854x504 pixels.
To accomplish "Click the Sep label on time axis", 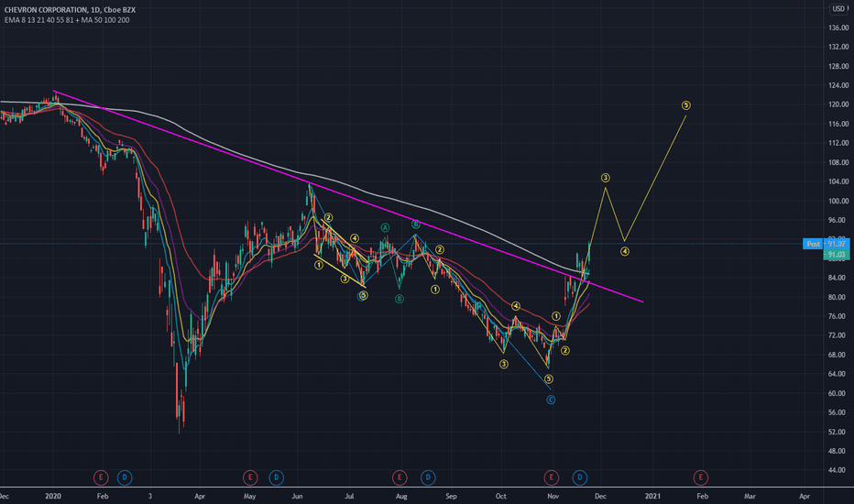I will [451, 496].
